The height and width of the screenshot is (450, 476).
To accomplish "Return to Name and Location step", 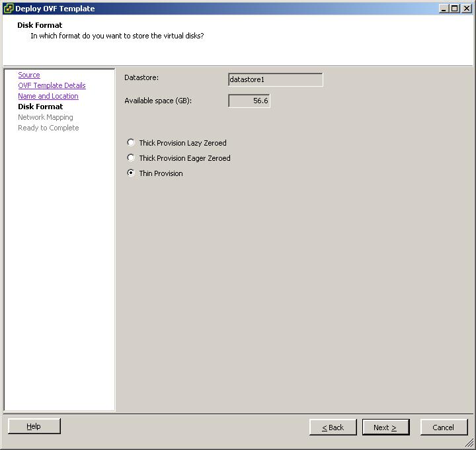I will (48, 96).
